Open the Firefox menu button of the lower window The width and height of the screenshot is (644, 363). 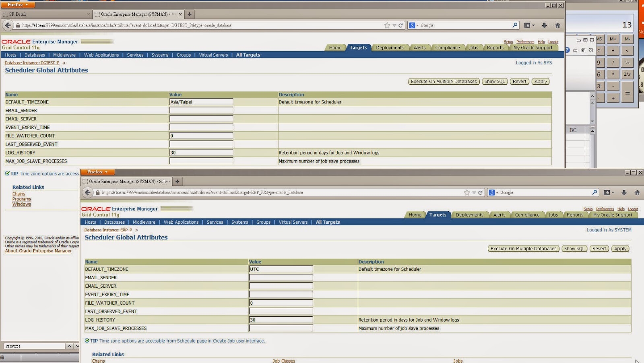tap(97, 172)
